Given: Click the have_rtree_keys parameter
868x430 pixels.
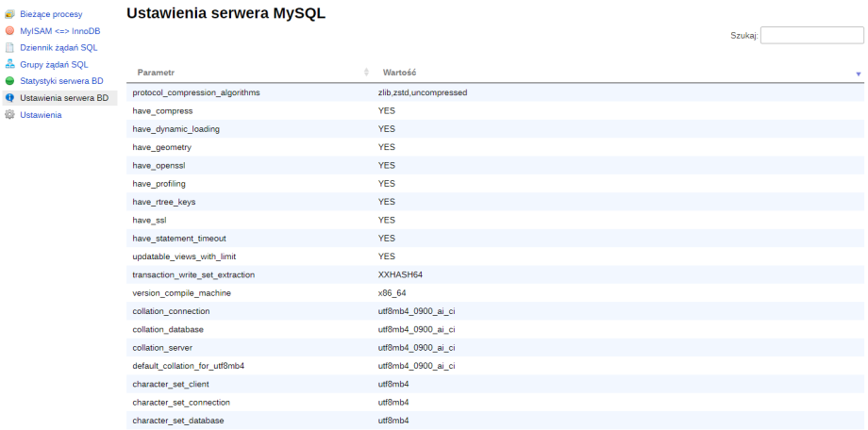Looking at the screenshot, I should click(164, 202).
